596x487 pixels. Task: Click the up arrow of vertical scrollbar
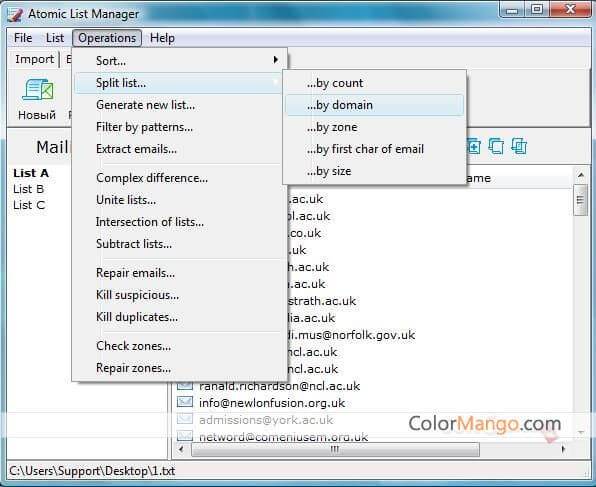[580, 175]
